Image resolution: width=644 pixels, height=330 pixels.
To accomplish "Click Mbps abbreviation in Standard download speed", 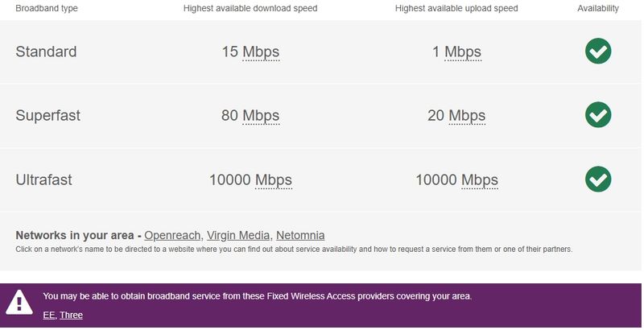I will click(x=261, y=52).
